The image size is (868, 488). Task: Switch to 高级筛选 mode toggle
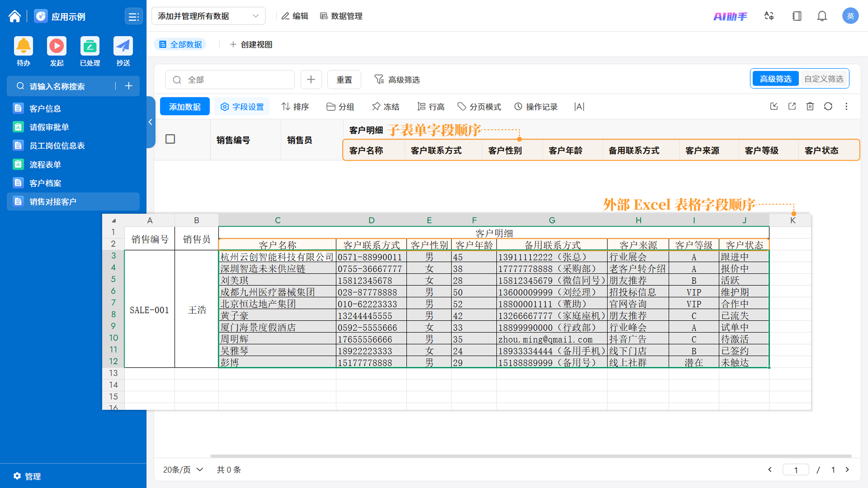coord(775,79)
